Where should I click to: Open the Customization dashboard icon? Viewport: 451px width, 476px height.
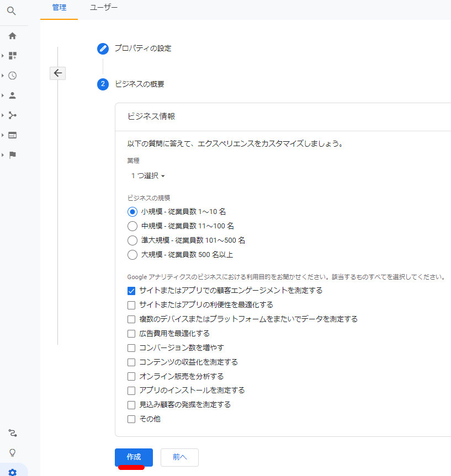click(12, 56)
